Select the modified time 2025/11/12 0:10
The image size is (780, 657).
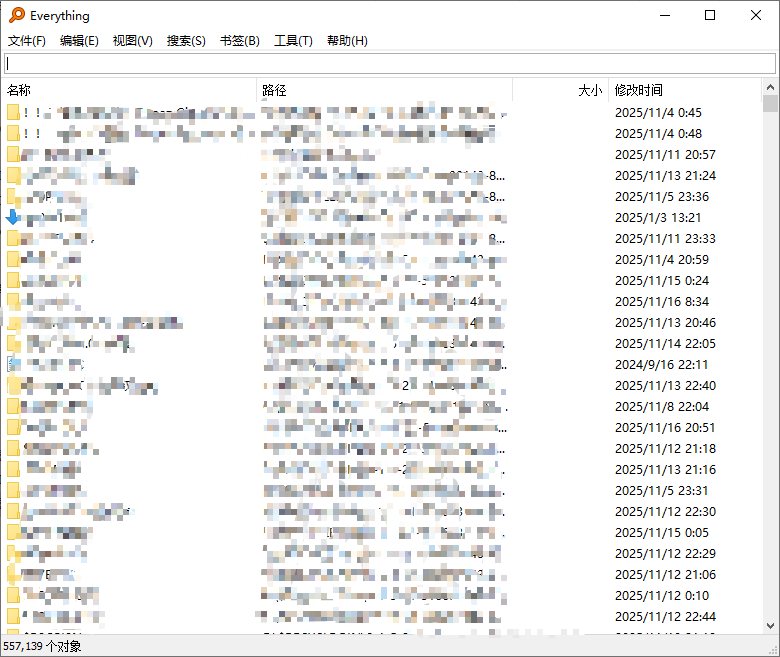tap(662, 596)
